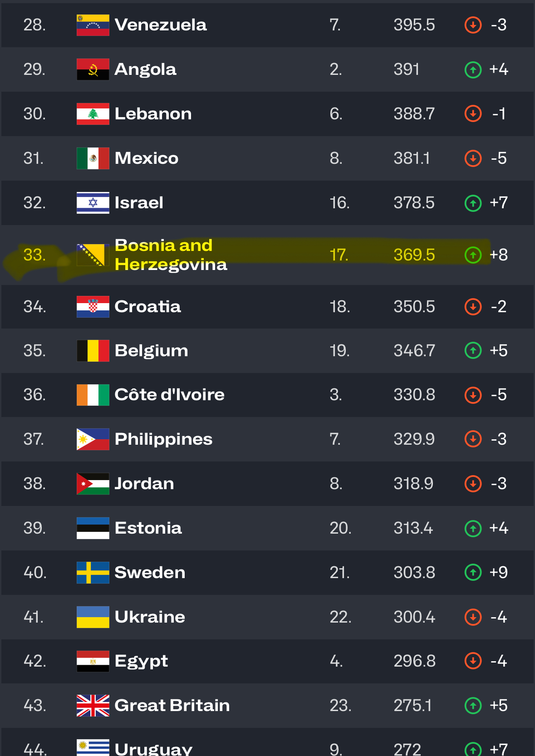Select the Philippines row name
The image size is (535, 756).
coord(163,439)
